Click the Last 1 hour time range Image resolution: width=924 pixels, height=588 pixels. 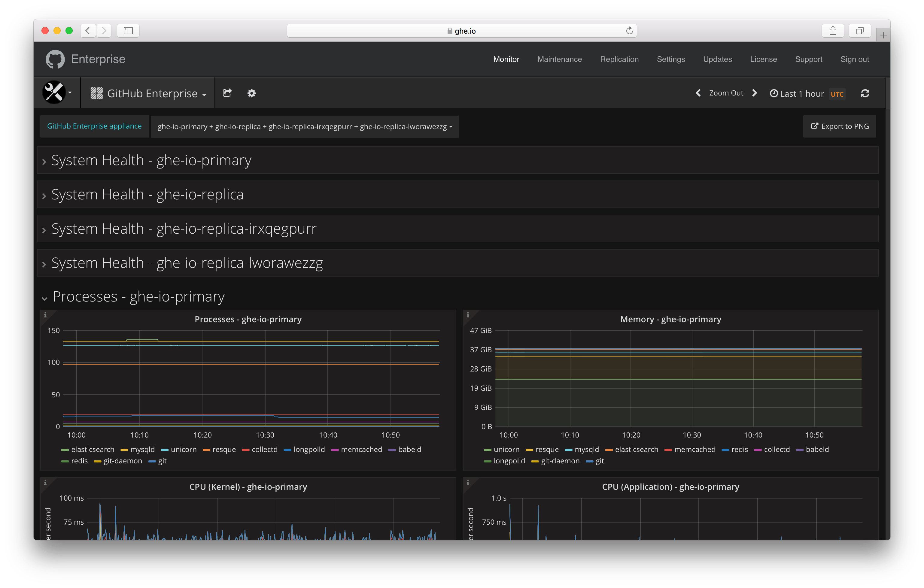pos(802,94)
